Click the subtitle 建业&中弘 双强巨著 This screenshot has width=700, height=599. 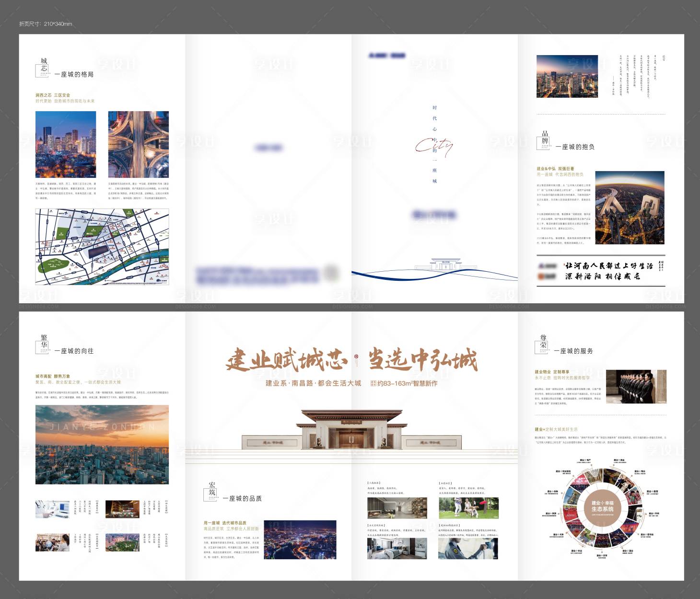click(x=555, y=169)
